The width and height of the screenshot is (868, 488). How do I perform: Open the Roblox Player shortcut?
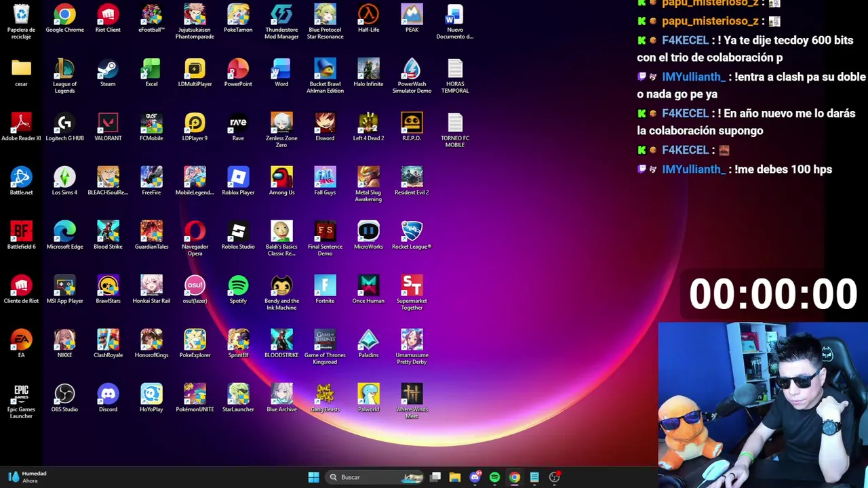[238, 182]
